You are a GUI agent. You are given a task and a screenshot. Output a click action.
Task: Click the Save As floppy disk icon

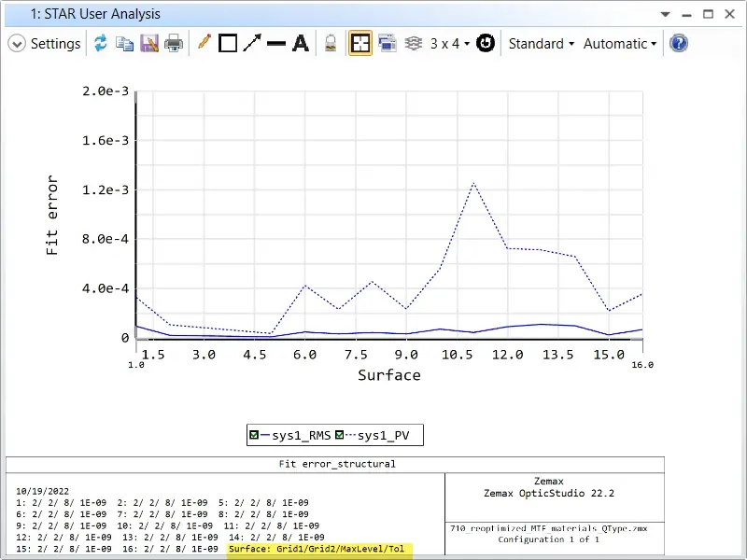click(149, 43)
